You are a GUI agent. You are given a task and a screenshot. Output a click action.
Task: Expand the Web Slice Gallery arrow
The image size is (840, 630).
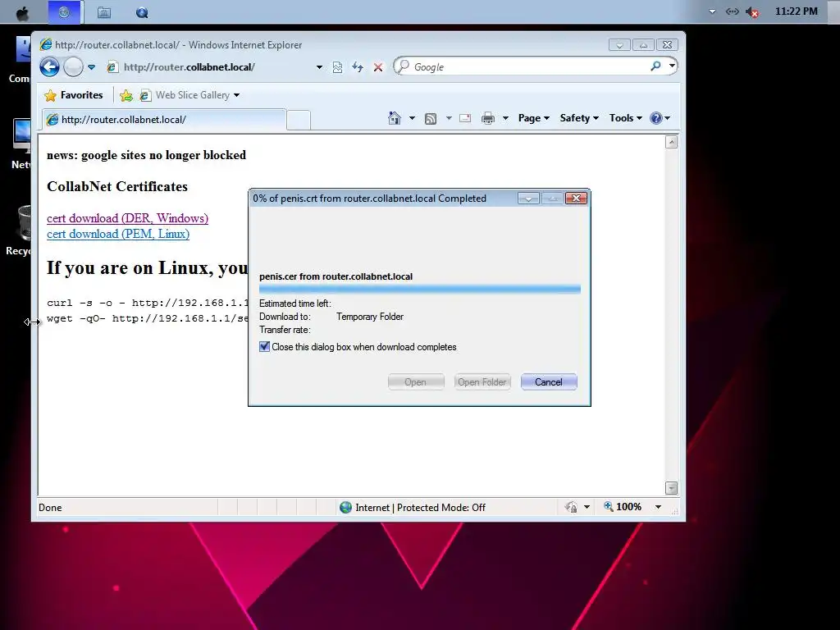(237, 95)
